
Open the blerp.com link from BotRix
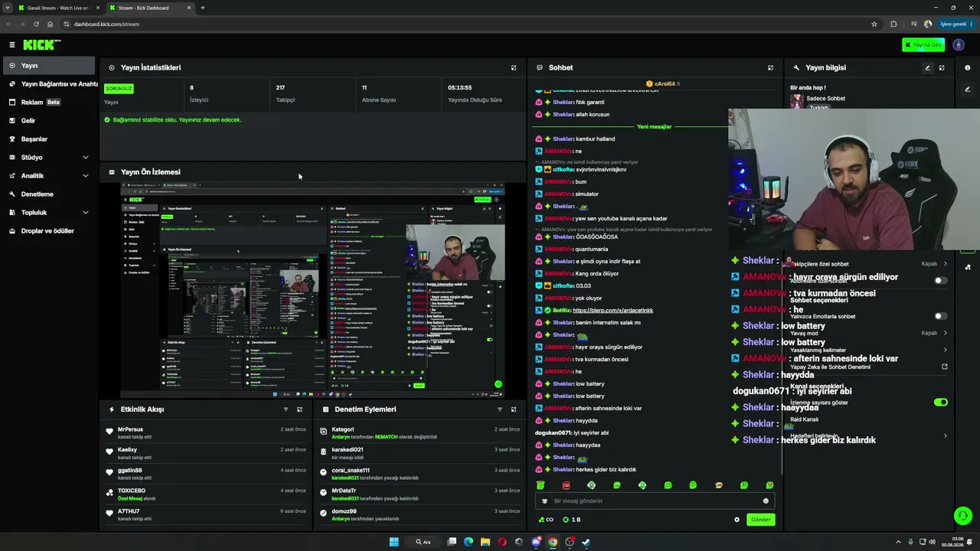click(612, 311)
